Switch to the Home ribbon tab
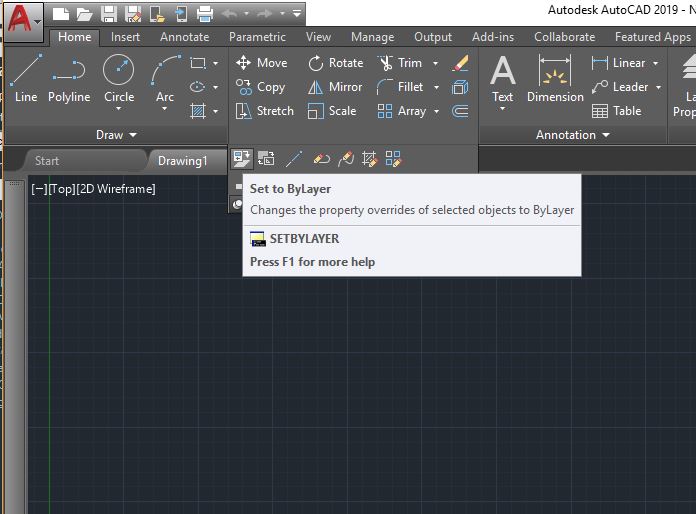696x514 pixels. pos(75,37)
